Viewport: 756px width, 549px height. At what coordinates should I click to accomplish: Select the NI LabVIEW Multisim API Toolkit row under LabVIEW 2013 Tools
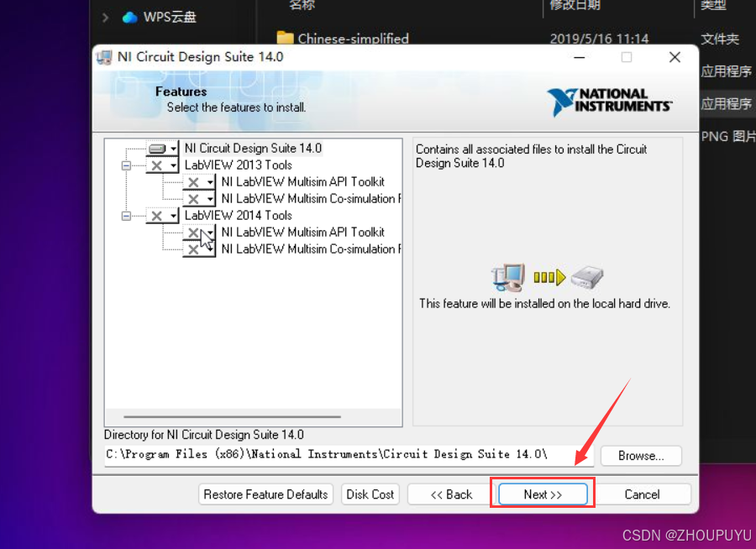click(302, 181)
